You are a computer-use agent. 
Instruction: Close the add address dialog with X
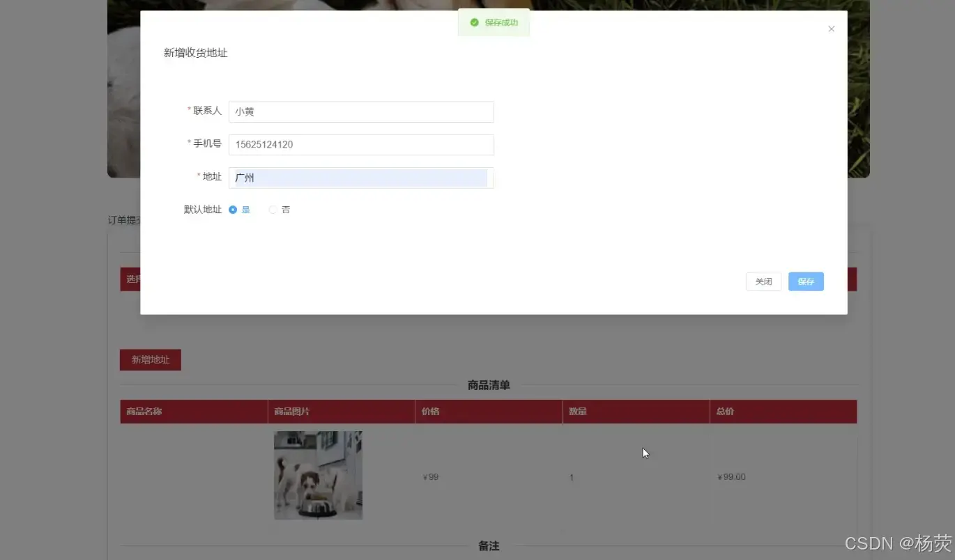tap(831, 29)
